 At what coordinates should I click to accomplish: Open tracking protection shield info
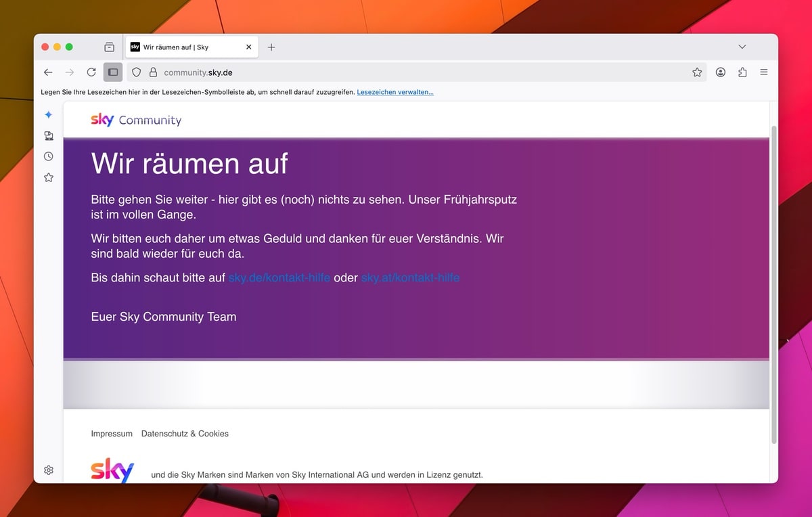pos(136,72)
